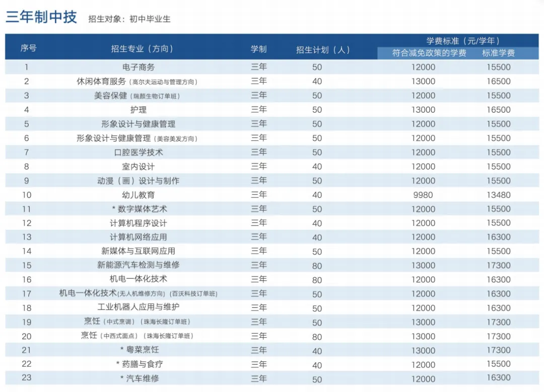
Task: Click the title 三年制中技
Action: [x=41, y=17]
